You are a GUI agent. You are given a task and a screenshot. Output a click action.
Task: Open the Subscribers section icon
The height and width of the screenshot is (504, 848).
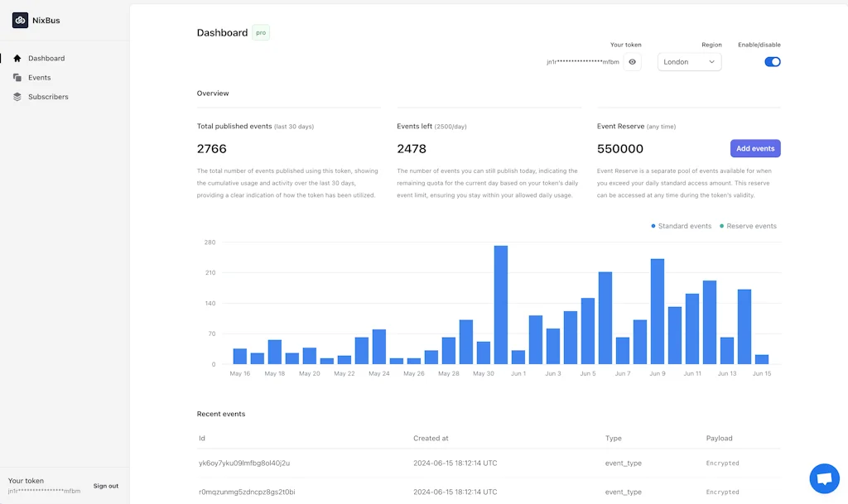point(17,97)
